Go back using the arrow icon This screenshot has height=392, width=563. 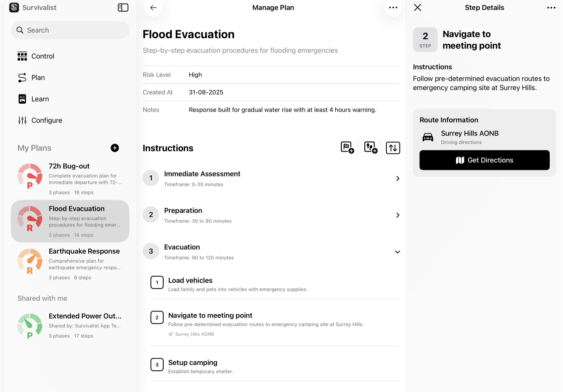coord(153,8)
